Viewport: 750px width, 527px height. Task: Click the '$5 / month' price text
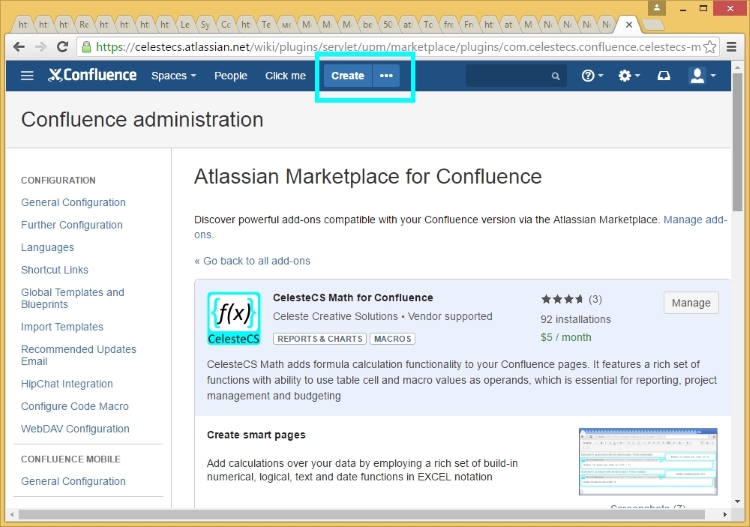[x=566, y=338]
